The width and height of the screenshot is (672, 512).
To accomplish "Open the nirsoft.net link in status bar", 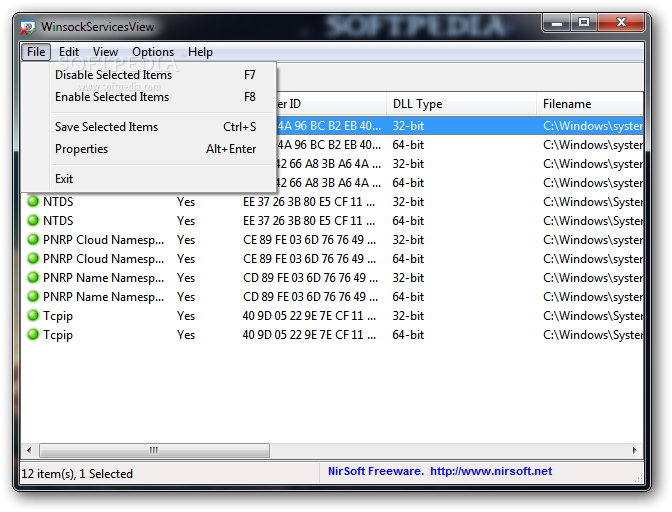I will tap(491, 471).
